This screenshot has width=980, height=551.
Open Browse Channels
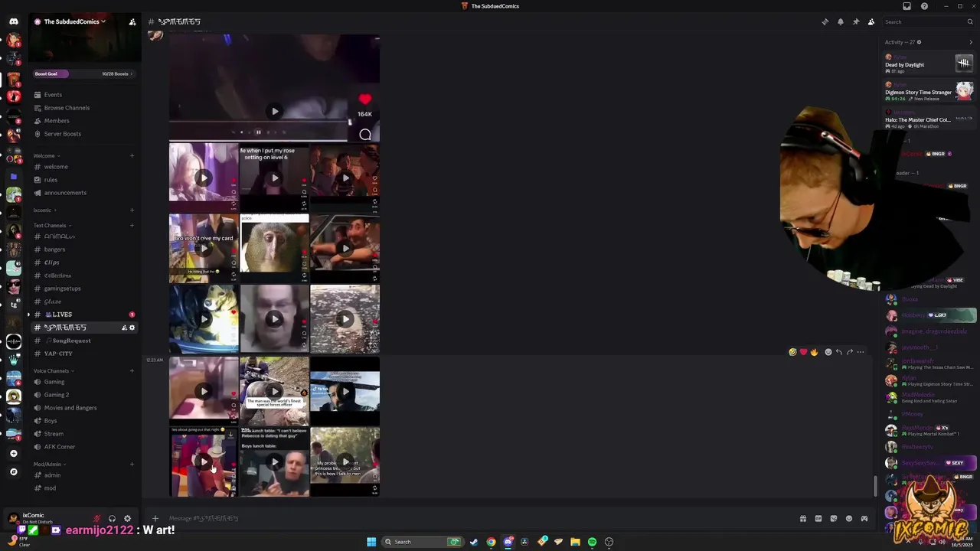[x=84, y=108]
